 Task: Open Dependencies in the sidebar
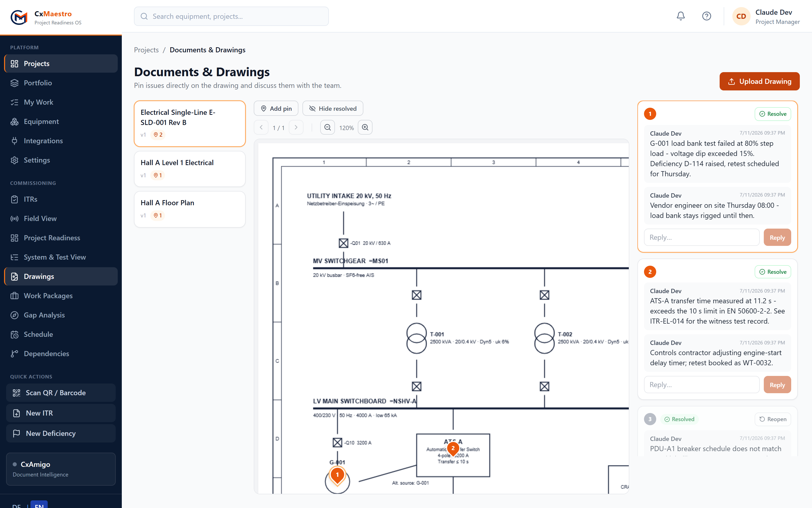click(61, 354)
